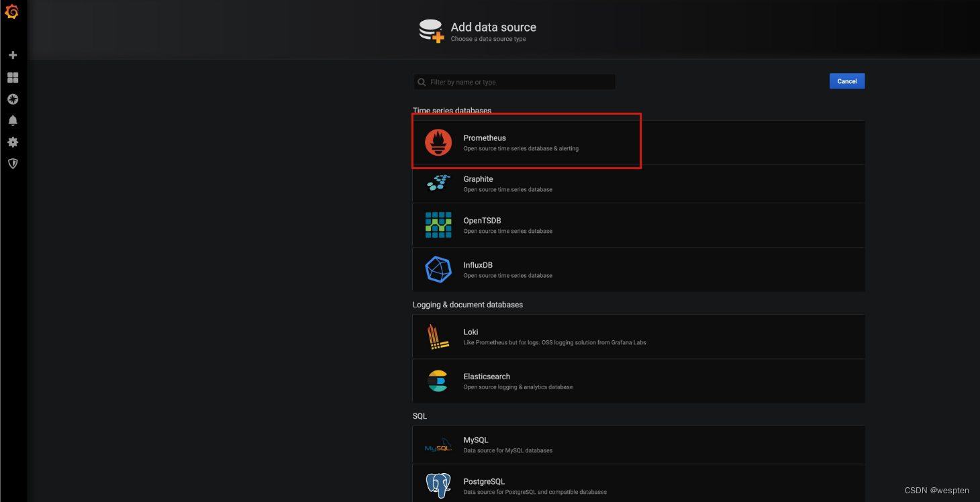Click the Loki logo icon

pyautogui.click(x=438, y=337)
